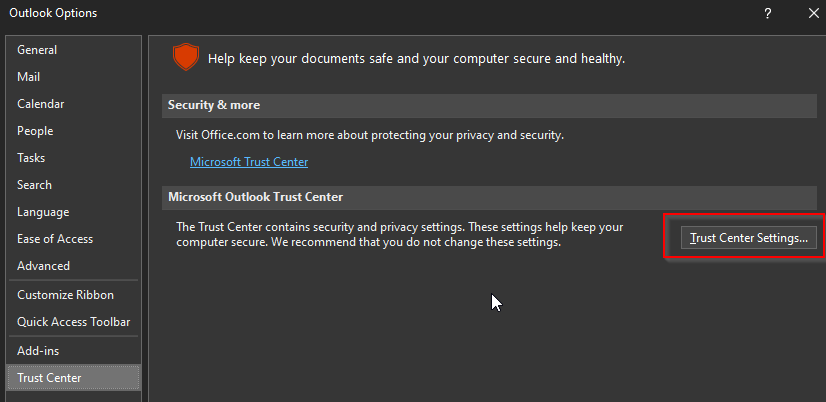Select the highlighted Trust Center category

[50, 378]
